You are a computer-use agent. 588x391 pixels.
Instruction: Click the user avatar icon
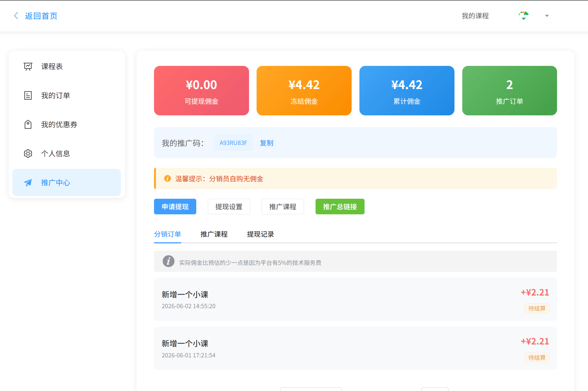[524, 16]
